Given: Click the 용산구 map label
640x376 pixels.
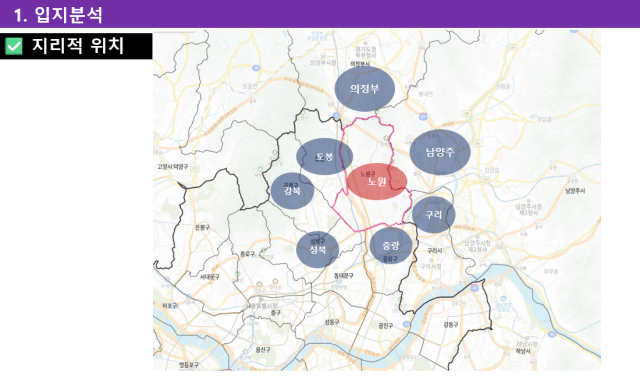Looking at the screenshot, I should click(263, 350).
